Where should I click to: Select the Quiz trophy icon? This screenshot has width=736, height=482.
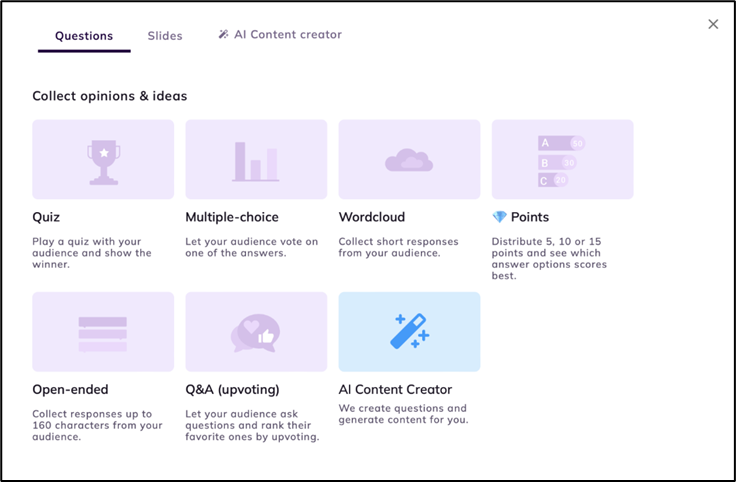pyautogui.click(x=103, y=160)
